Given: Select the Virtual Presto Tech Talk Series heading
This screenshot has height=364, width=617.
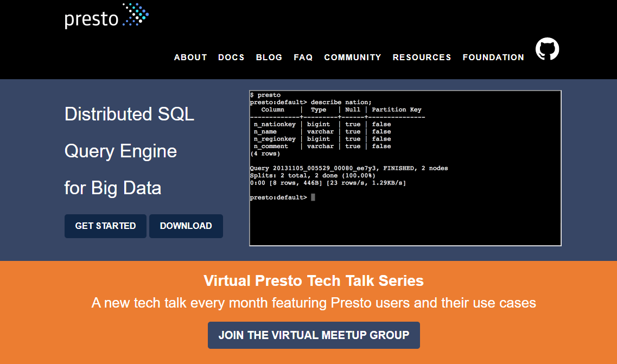Looking at the screenshot, I should point(314,280).
